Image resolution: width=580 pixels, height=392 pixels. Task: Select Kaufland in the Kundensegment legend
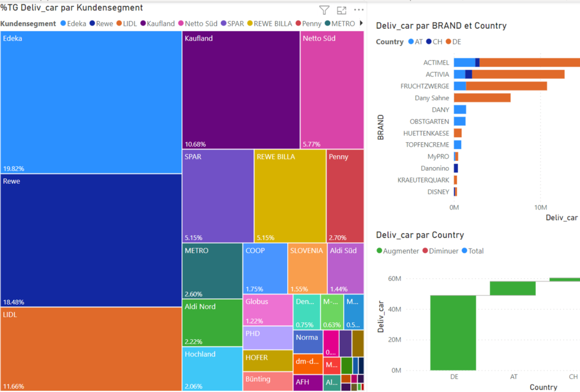click(x=157, y=24)
